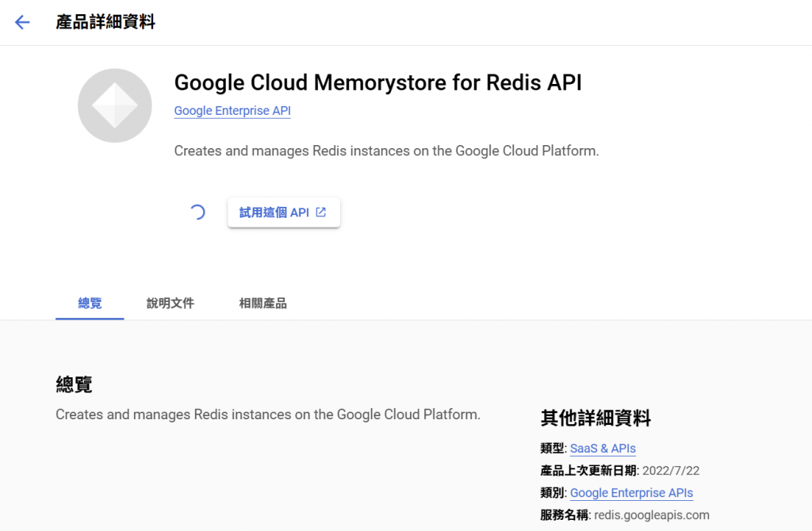The width and height of the screenshot is (812, 531).
Task: Open the Google Enterprise APIs category link
Action: (x=631, y=493)
